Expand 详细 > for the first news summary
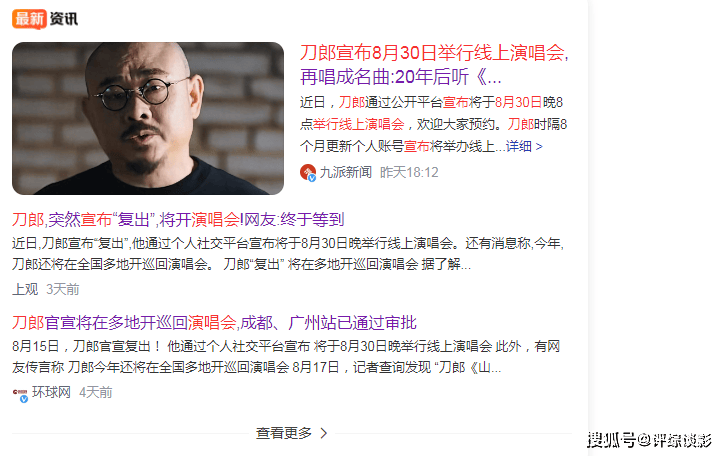This screenshot has width=726, height=457. pyautogui.click(x=524, y=147)
